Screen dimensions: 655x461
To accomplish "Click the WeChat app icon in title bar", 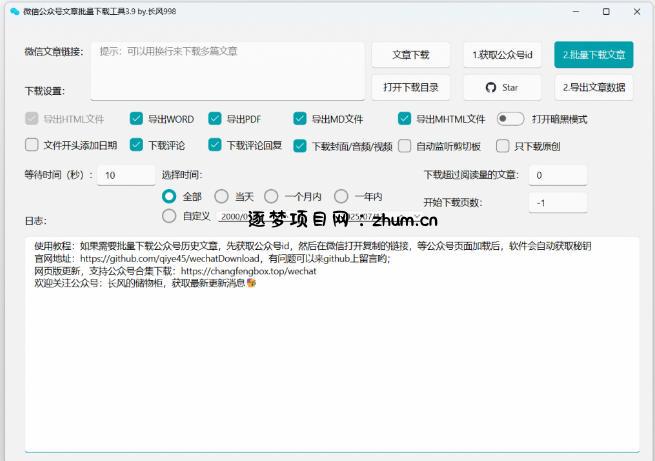I will (15, 11).
